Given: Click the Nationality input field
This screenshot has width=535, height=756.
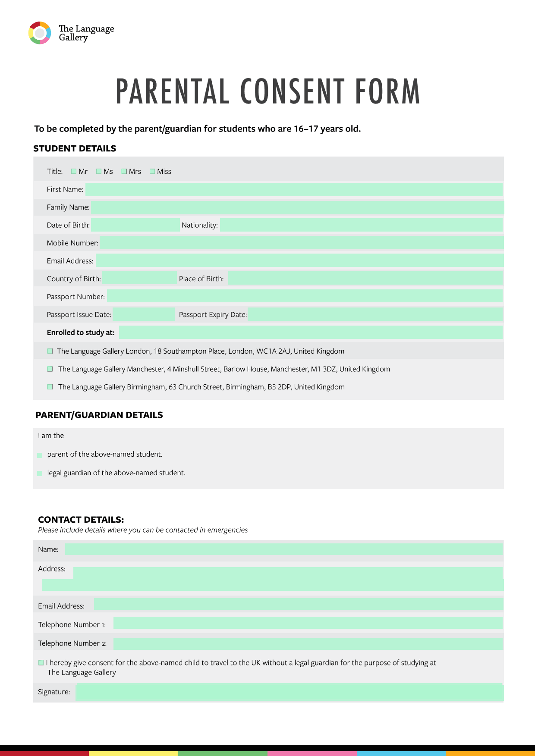Looking at the screenshot, I should pyautogui.click(x=361, y=225).
